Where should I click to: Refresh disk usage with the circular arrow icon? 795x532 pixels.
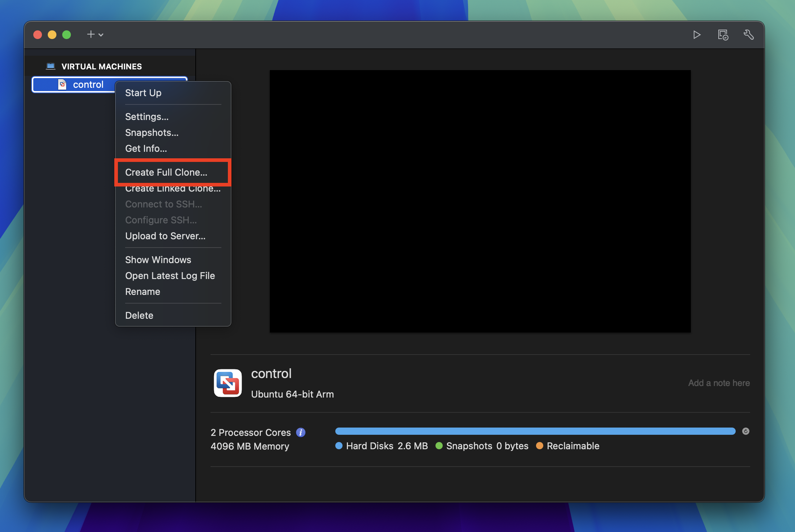[746, 431]
